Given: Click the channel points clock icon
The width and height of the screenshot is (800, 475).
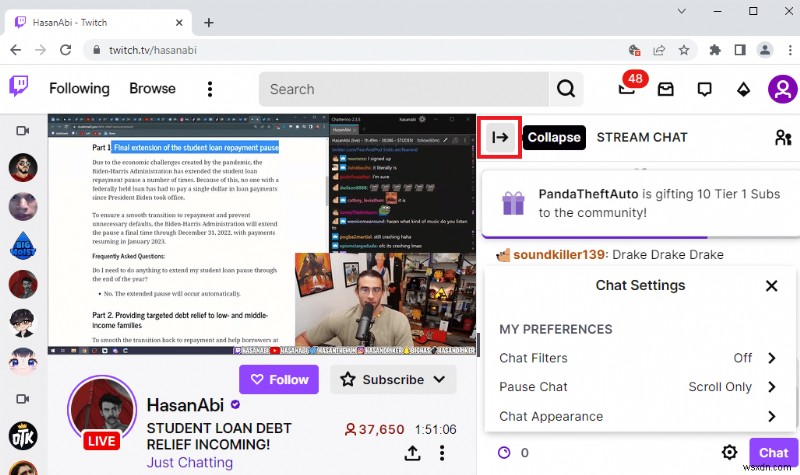Looking at the screenshot, I should 504,453.
